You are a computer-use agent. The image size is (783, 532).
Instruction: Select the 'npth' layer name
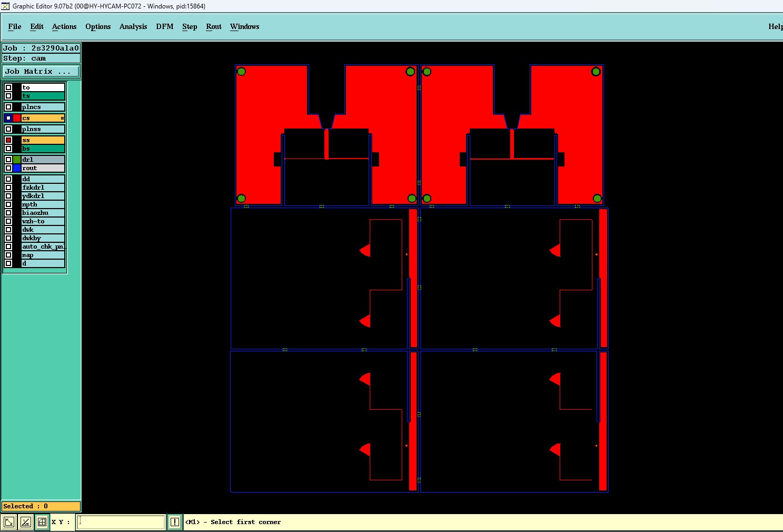tap(43, 204)
